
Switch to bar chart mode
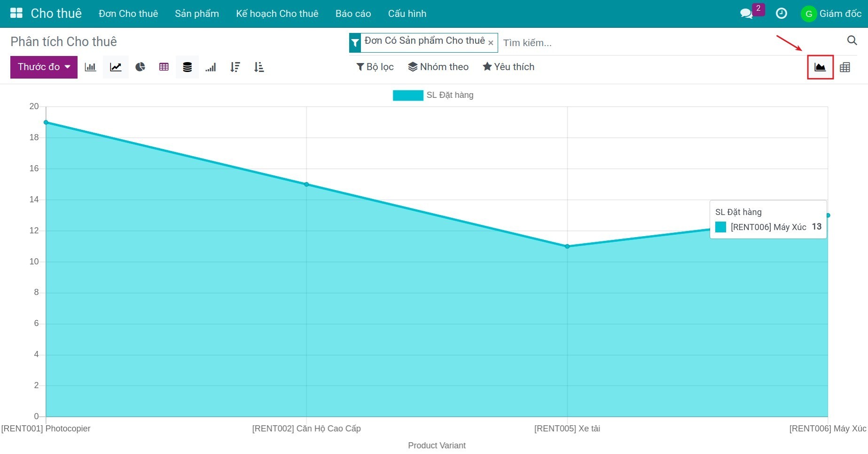pos(90,67)
